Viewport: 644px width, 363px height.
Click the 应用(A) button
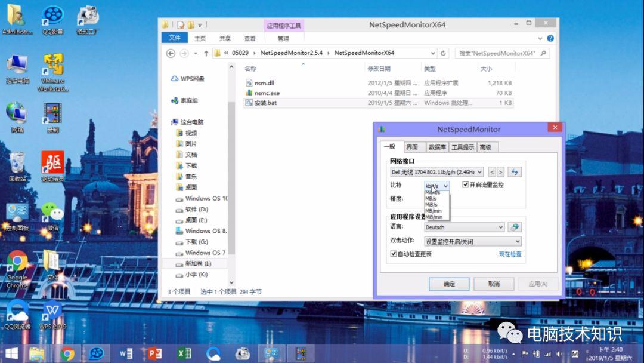point(538,284)
